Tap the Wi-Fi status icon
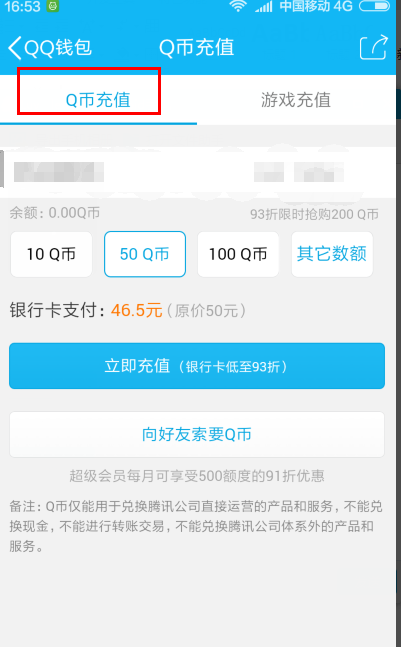The width and height of the screenshot is (401, 647). (x=238, y=6)
